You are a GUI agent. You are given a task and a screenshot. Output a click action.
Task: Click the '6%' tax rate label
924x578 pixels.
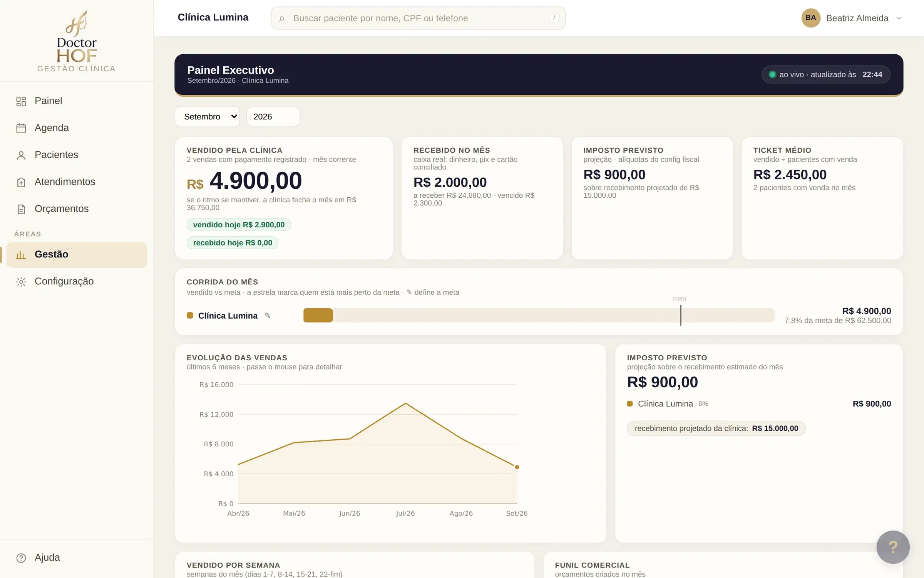coord(703,404)
